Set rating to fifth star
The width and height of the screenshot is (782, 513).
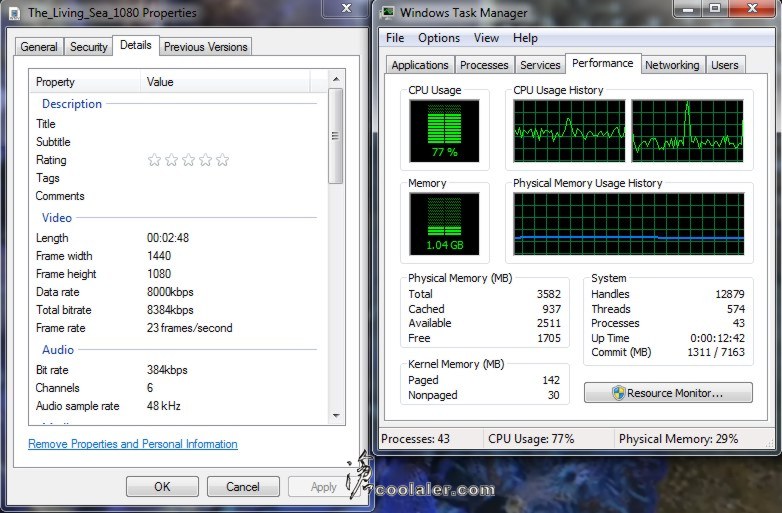[222, 160]
